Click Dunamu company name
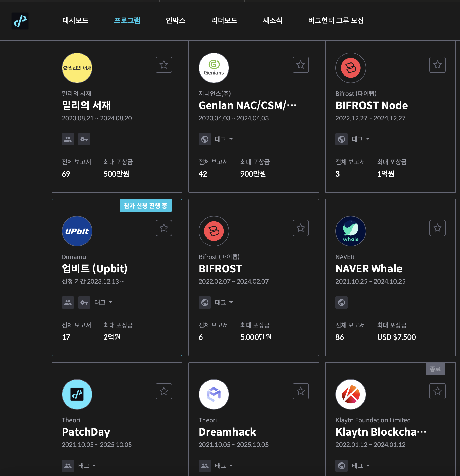460x476 pixels. pos(74,257)
